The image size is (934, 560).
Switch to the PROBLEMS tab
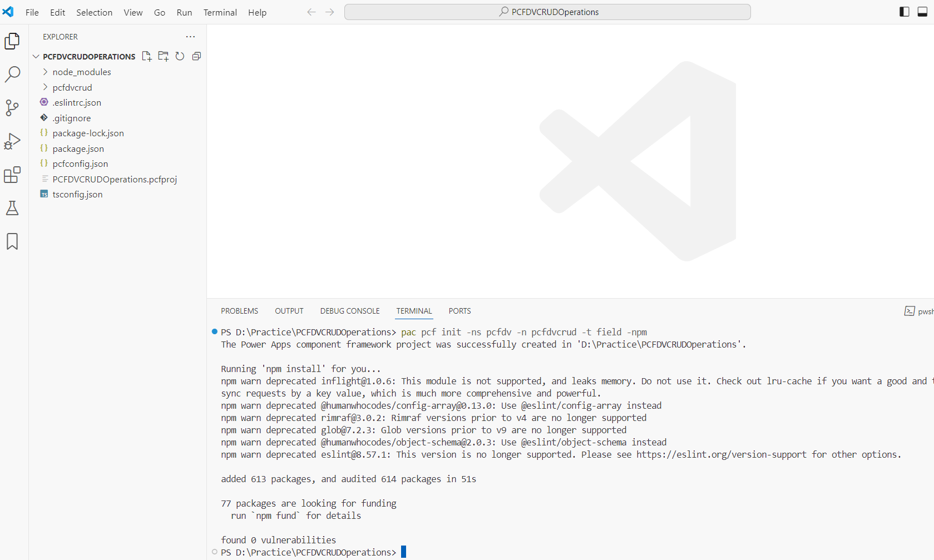(x=239, y=311)
